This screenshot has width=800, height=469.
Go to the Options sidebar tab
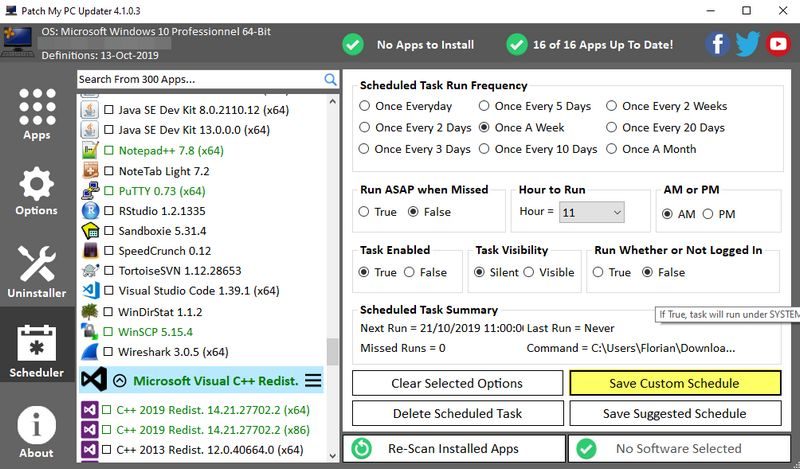37,192
